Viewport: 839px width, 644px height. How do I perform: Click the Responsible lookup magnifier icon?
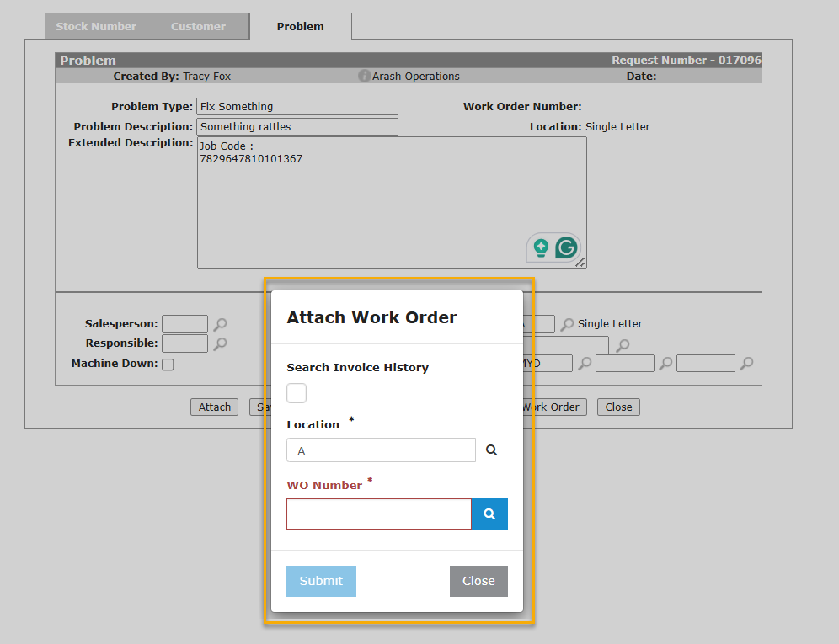[220, 343]
